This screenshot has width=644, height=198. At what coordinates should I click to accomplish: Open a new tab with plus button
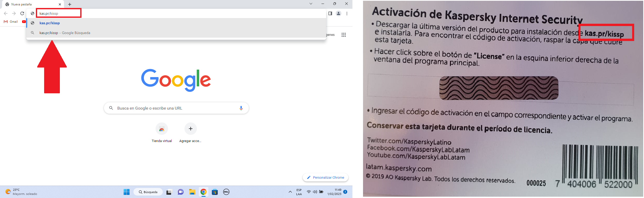click(70, 4)
